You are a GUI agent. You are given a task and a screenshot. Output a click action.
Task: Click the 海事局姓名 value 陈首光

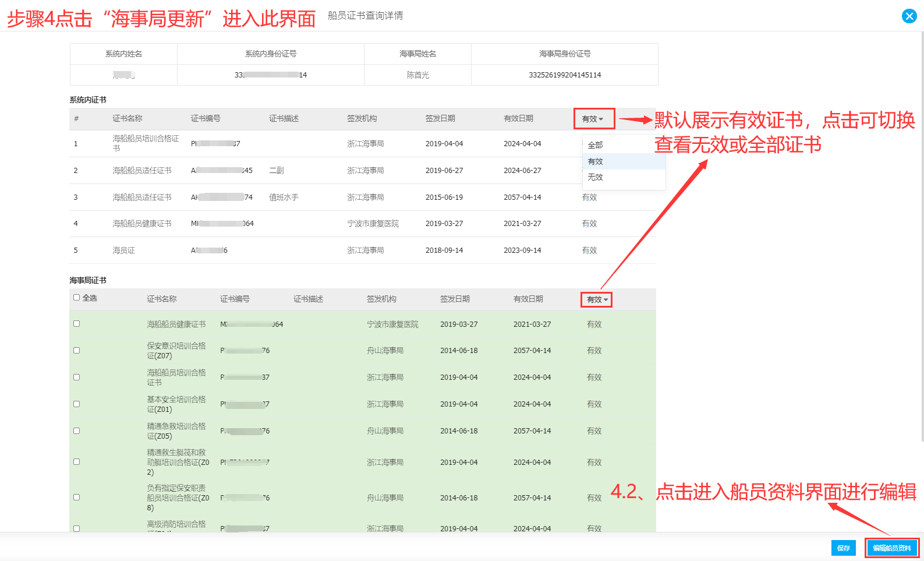(417, 75)
